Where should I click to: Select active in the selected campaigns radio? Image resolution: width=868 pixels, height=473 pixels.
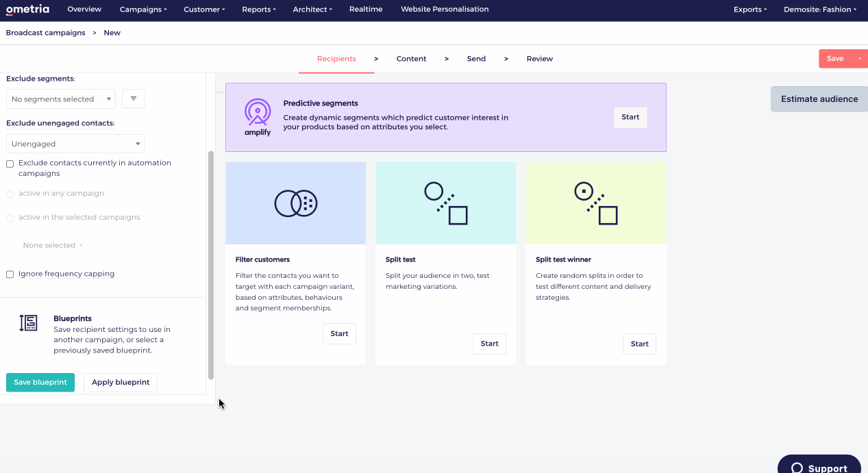(x=10, y=218)
